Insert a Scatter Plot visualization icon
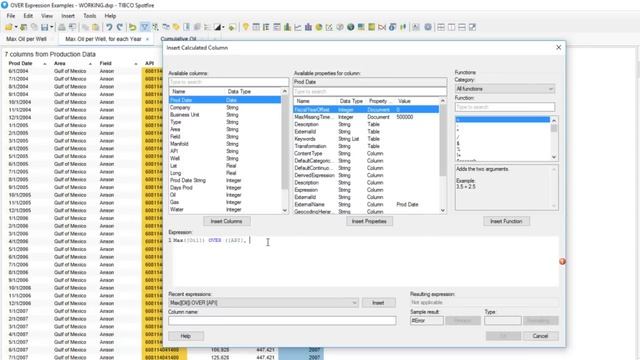Image resolution: width=640 pixels, height=360 pixels. 329,27
